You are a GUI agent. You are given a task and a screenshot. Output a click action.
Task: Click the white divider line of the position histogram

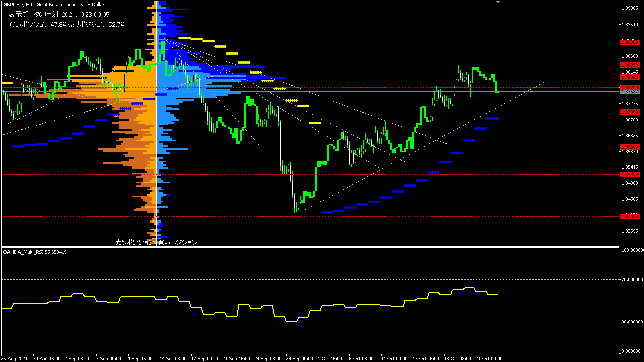[156, 123]
